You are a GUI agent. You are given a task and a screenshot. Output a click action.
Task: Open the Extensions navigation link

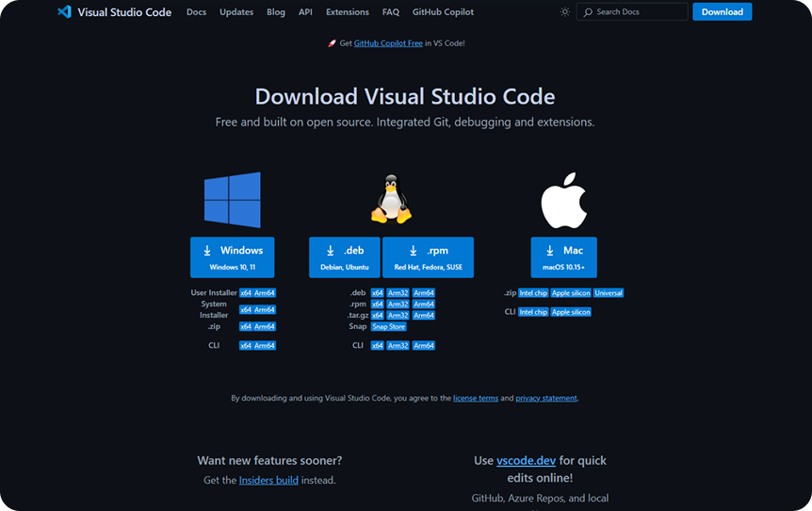coord(348,12)
